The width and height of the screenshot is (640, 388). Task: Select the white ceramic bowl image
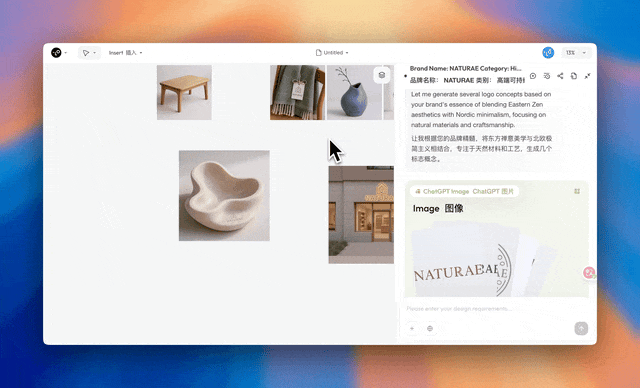click(224, 195)
